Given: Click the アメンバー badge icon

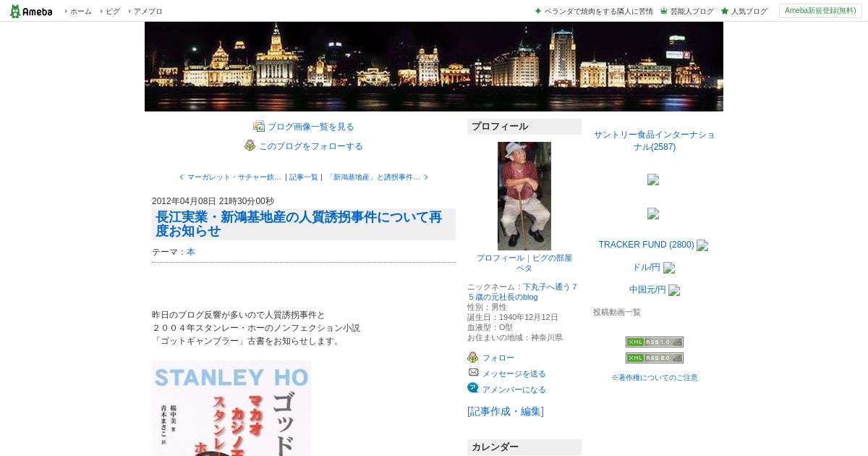Looking at the screenshot, I should (473, 388).
